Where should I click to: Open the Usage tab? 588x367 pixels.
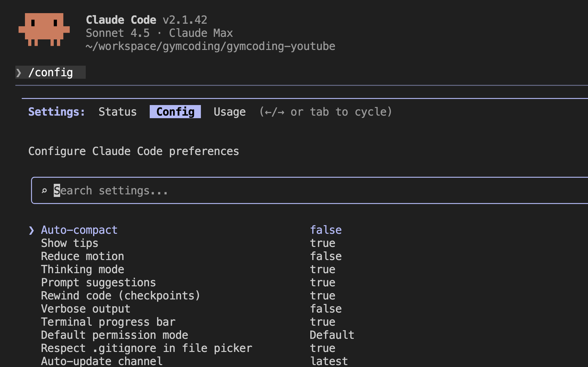point(229,112)
